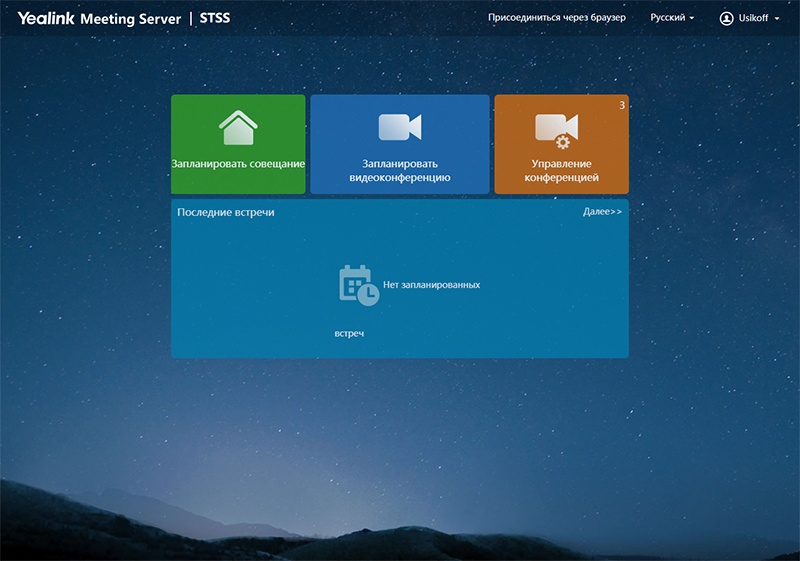The image size is (800, 561).
Task: Click the green house icon tile
Action: [238, 144]
